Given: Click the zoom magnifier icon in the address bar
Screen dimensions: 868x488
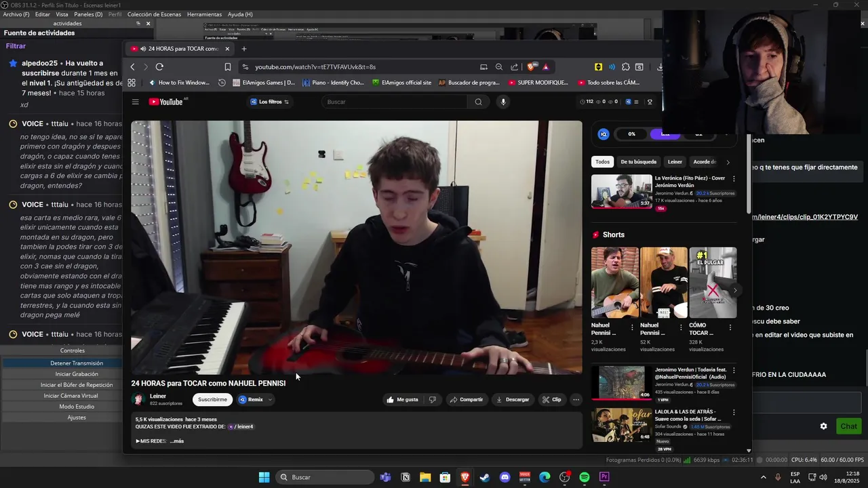Looking at the screenshot, I should tap(499, 67).
